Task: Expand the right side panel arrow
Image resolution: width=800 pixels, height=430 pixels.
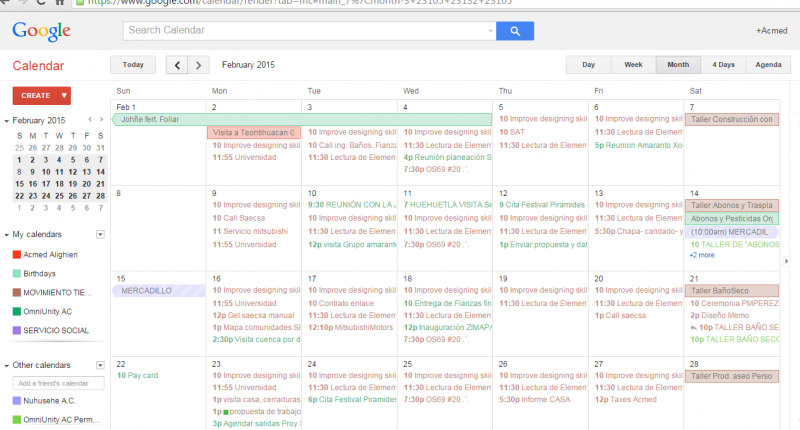Action: (x=786, y=261)
